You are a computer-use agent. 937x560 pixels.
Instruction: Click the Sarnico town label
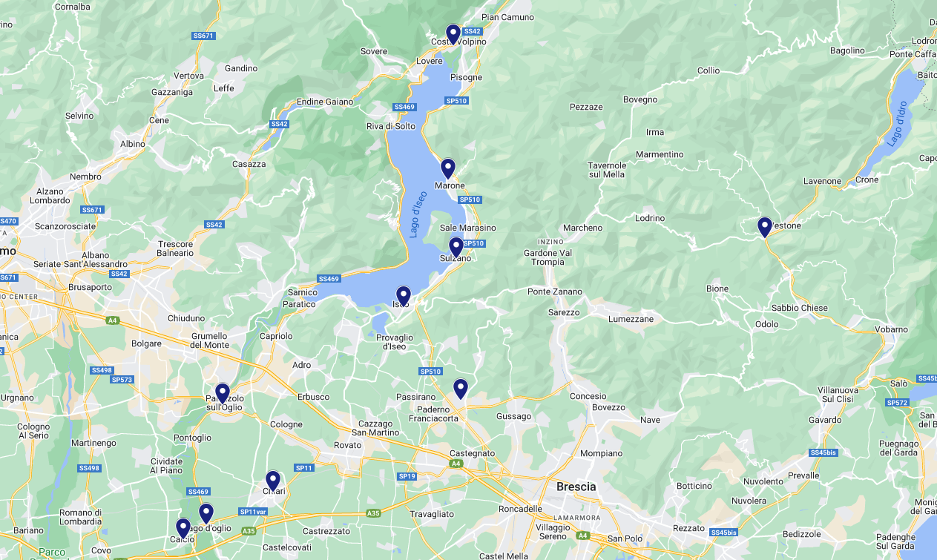coord(303,292)
